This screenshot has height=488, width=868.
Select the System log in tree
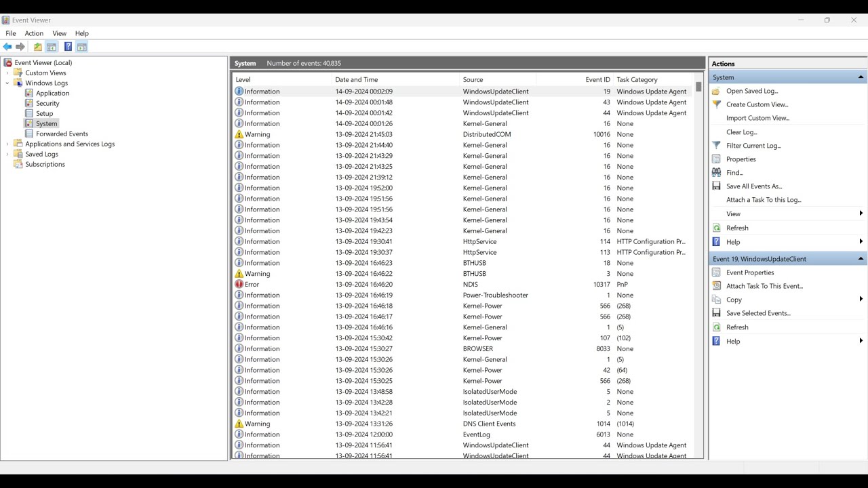pyautogui.click(x=47, y=123)
